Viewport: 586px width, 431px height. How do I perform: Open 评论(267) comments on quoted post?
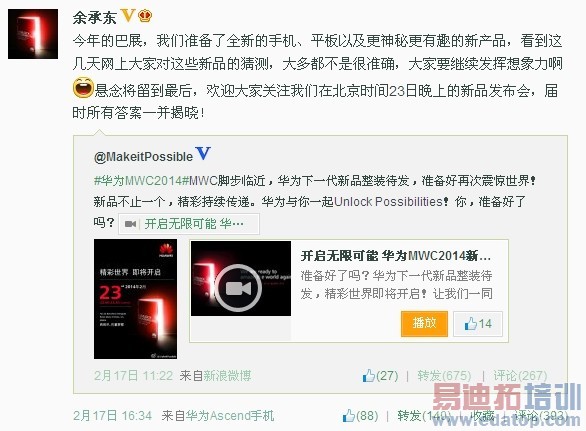coord(520,375)
